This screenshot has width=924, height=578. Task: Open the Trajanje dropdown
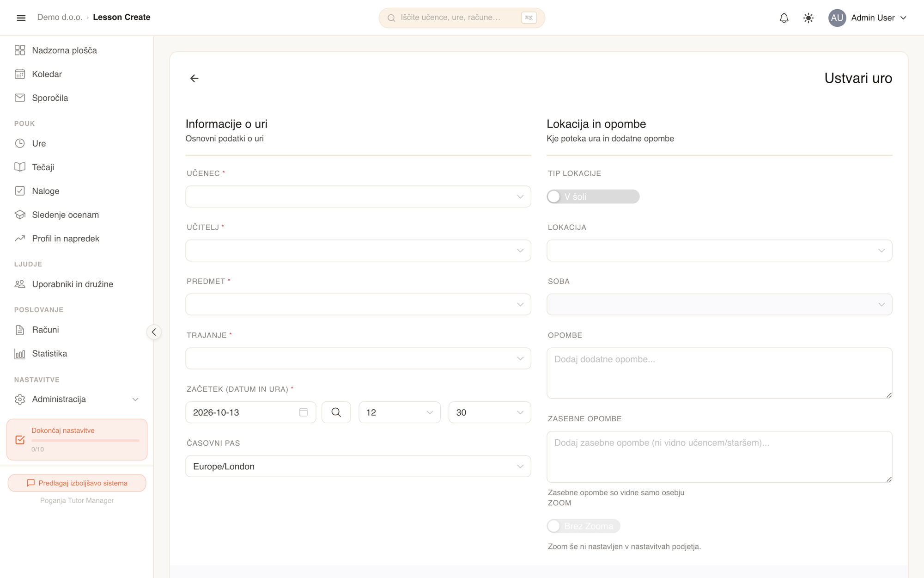tap(358, 358)
